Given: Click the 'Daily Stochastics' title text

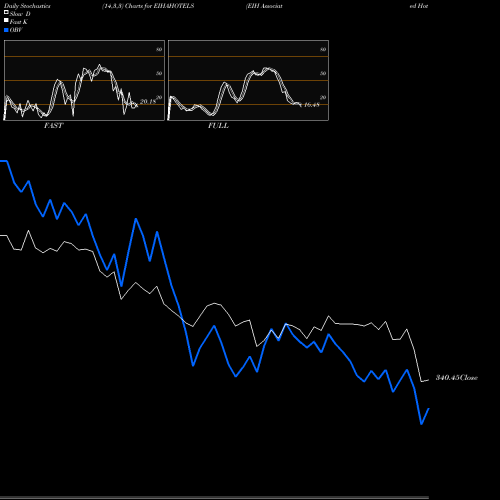Looking at the screenshot, I should coord(27,6).
